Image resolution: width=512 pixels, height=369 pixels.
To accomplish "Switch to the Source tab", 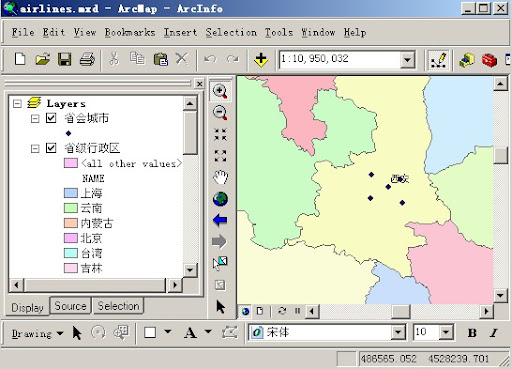I will click(70, 306).
